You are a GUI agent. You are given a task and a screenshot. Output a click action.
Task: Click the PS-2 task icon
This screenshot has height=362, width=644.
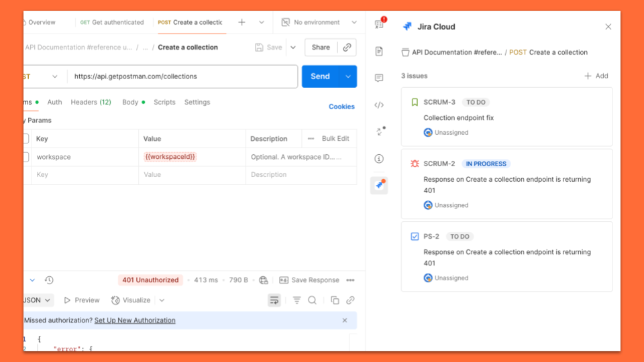pos(415,237)
